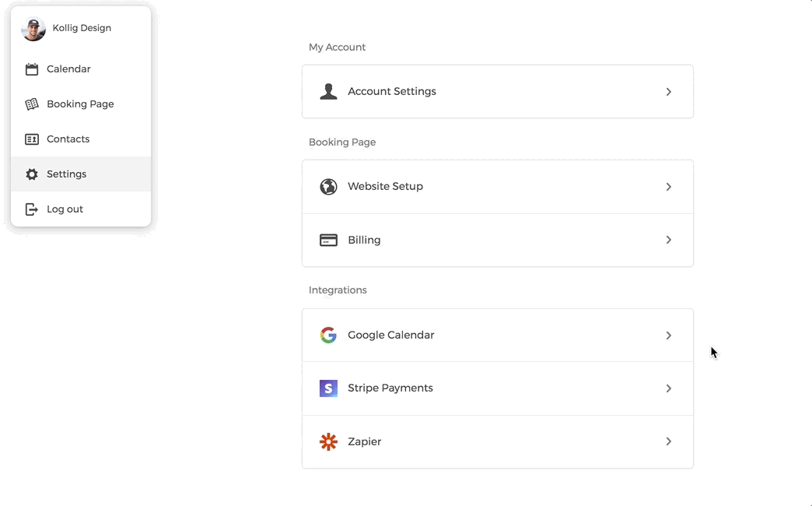Screen dimensions: 812x506
Task: Expand Zapier integration via its chevron
Action: point(668,441)
